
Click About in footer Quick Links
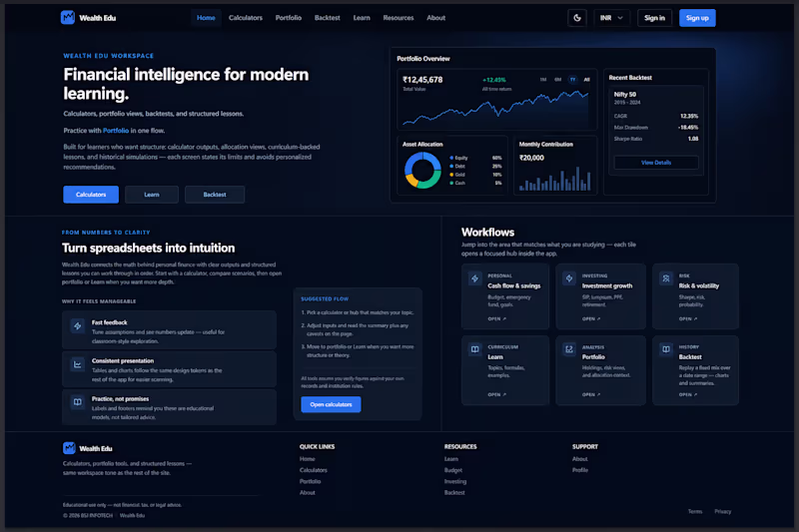308,492
